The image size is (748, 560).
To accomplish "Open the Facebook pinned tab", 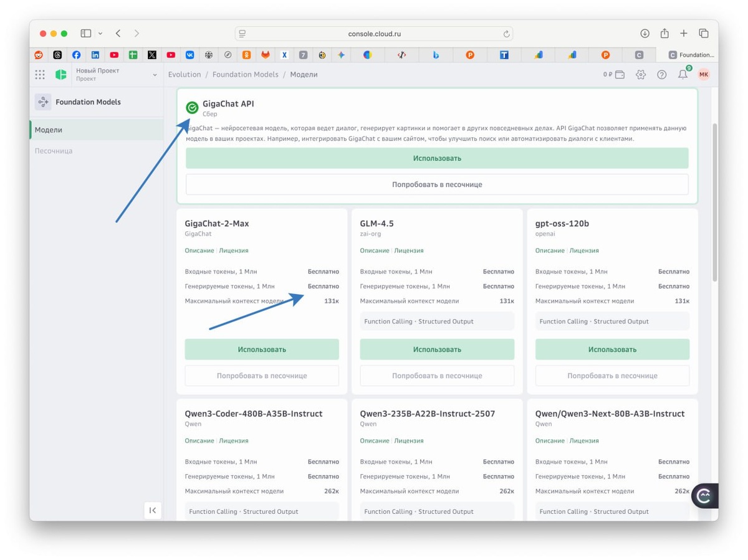I will click(x=76, y=55).
